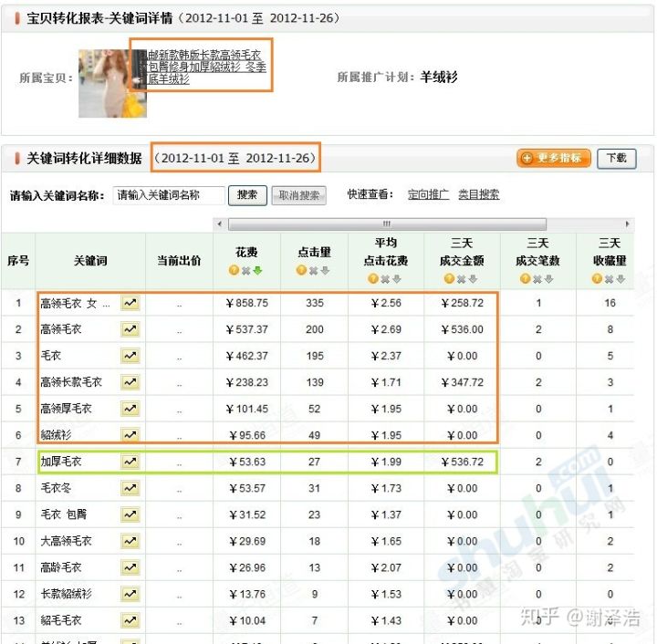The width and height of the screenshot is (657, 644).
Task: Click 更多指标 orange button
Action: click(x=554, y=158)
